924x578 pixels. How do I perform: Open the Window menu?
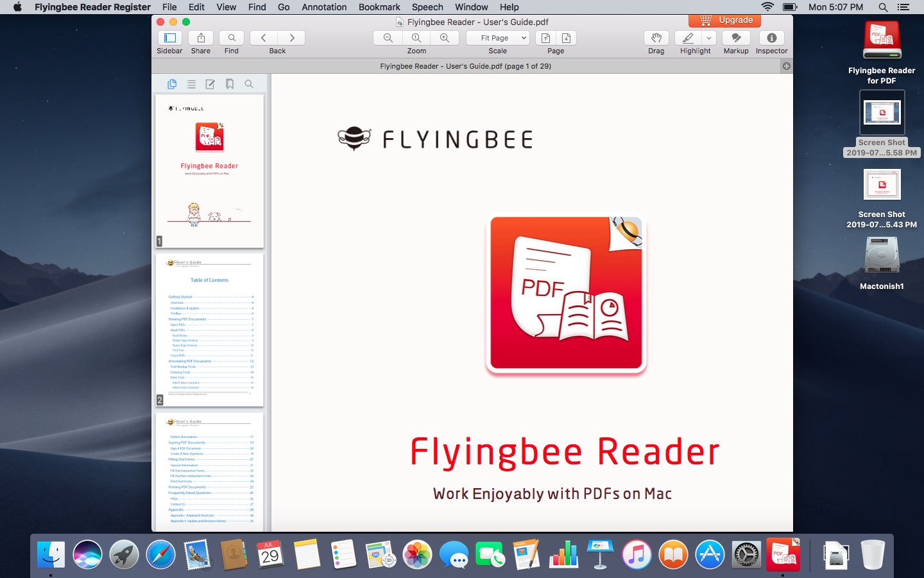472,7
